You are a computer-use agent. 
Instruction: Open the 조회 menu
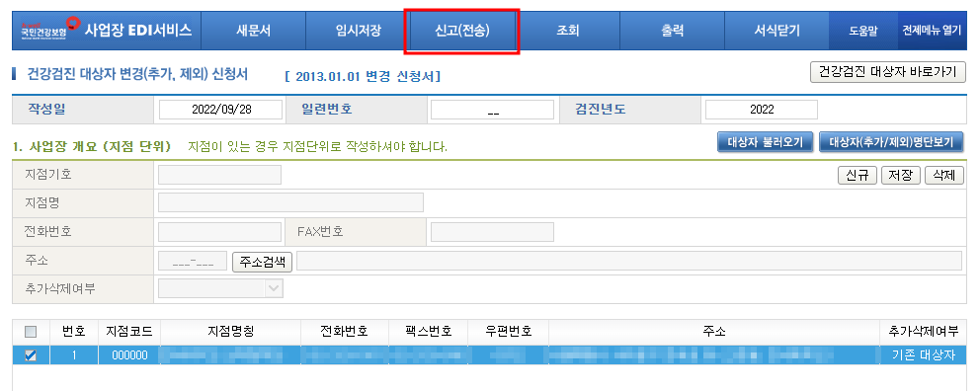pyautogui.click(x=568, y=31)
